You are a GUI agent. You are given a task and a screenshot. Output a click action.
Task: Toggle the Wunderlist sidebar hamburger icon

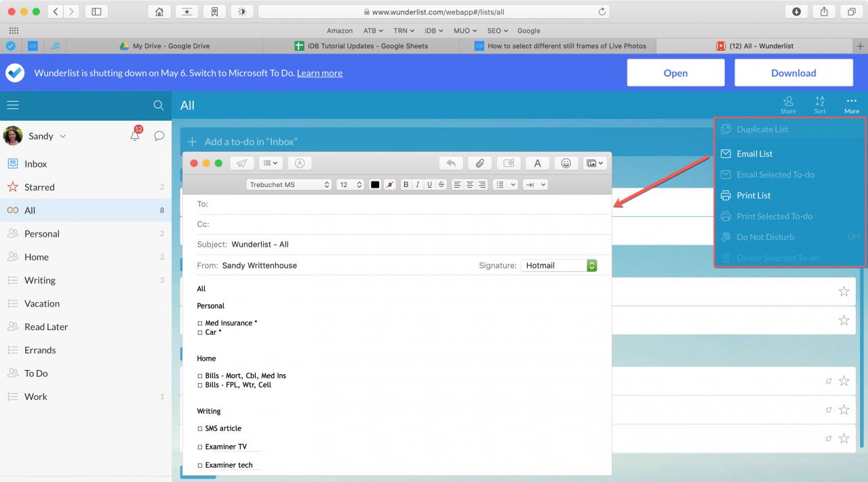[13, 105]
